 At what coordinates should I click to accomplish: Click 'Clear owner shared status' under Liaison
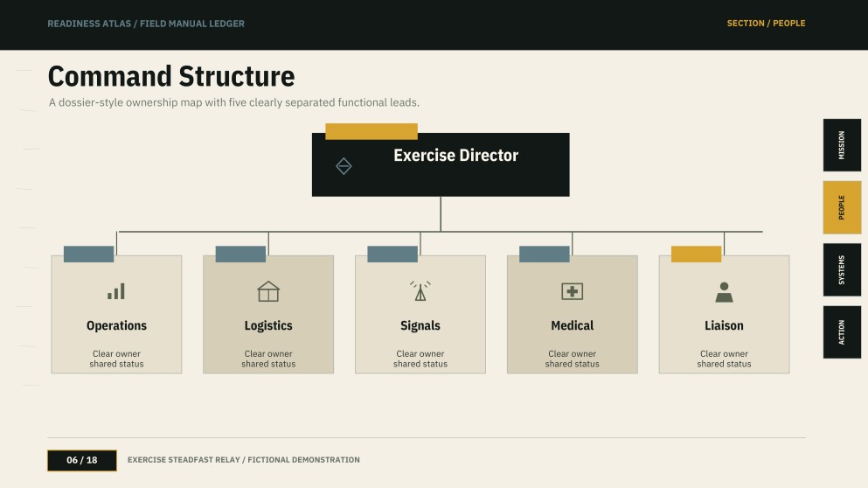[x=724, y=359]
